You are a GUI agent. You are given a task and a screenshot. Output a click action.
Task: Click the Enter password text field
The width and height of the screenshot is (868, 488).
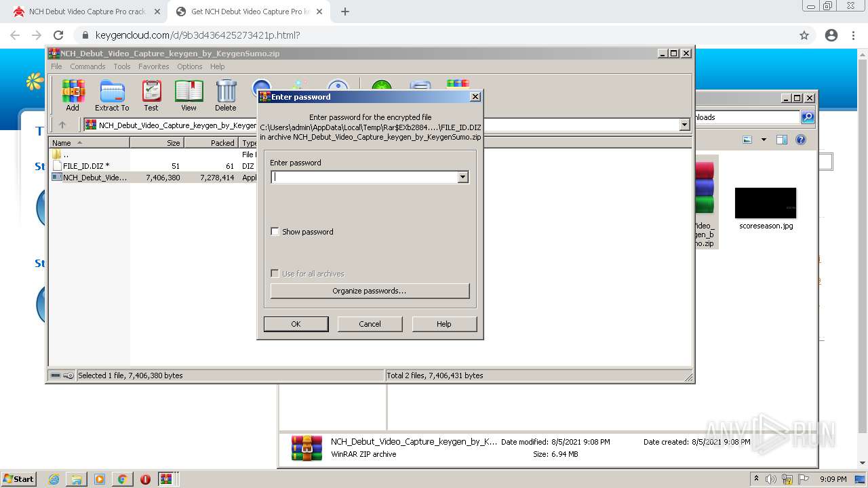pos(365,177)
